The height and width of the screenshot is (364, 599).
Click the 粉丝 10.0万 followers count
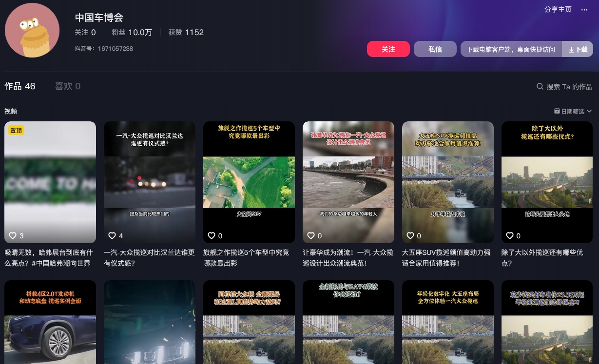132,33
